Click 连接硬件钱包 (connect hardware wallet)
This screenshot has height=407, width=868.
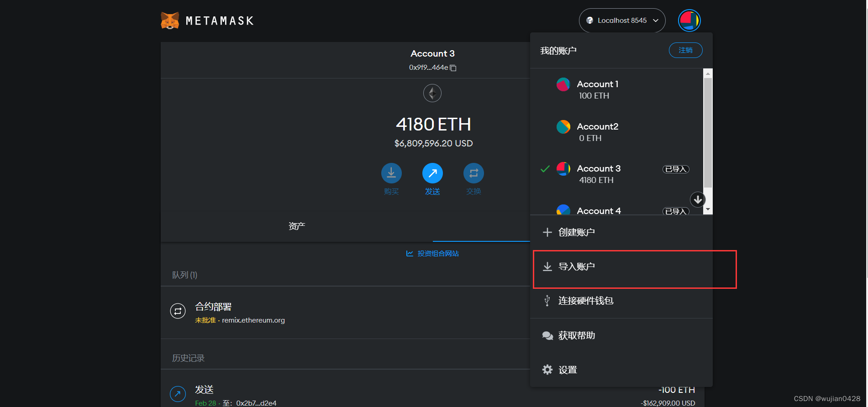click(x=621, y=301)
